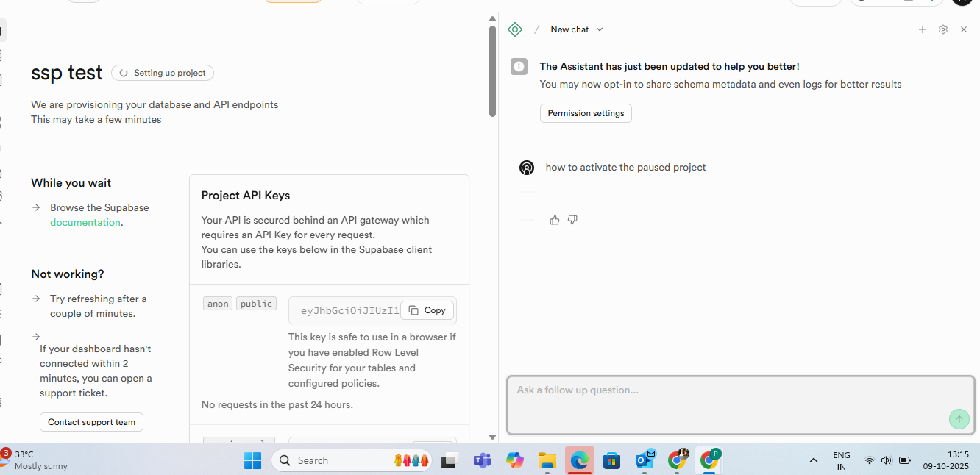
Task: Click the taskbar Search box
Action: [353, 460]
